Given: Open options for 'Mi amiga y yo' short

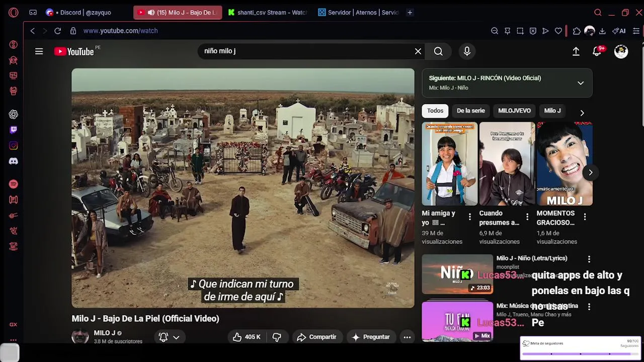Looking at the screenshot, I should pos(470,217).
